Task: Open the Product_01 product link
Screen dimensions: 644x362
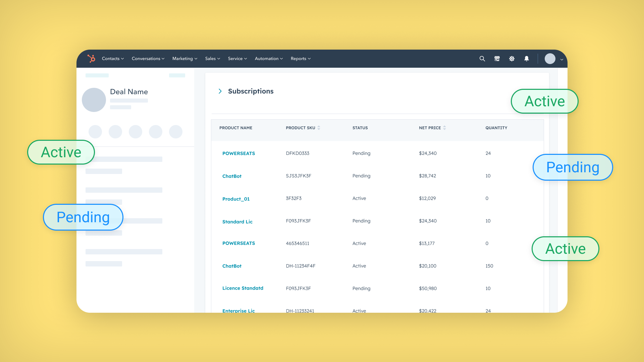Action: point(236,199)
